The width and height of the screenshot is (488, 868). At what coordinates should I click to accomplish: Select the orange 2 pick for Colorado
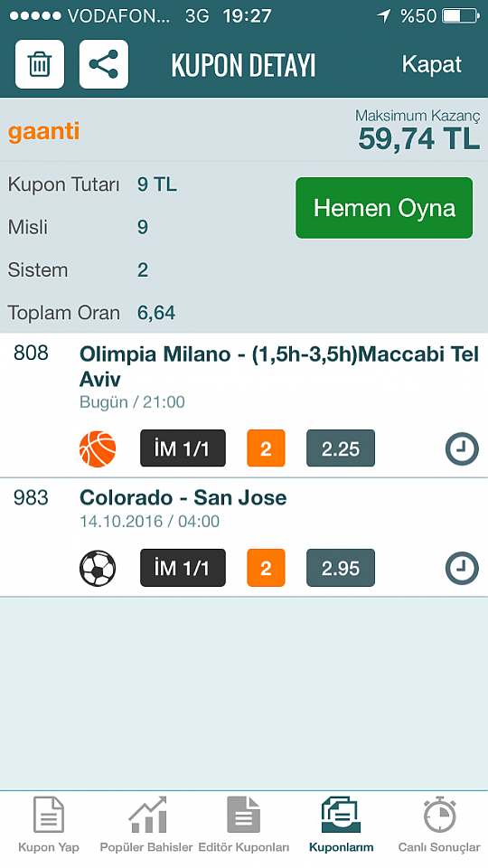(266, 568)
